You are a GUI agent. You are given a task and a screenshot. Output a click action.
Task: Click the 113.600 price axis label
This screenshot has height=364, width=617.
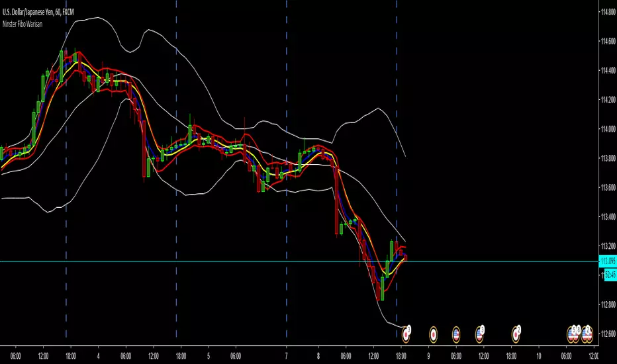point(608,187)
